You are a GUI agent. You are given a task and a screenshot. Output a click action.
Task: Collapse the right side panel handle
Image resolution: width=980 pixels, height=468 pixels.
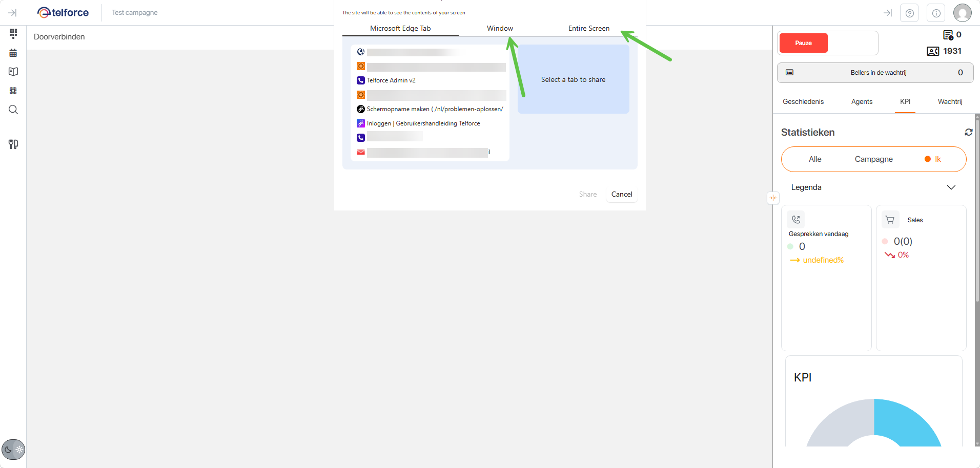tap(773, 198)
